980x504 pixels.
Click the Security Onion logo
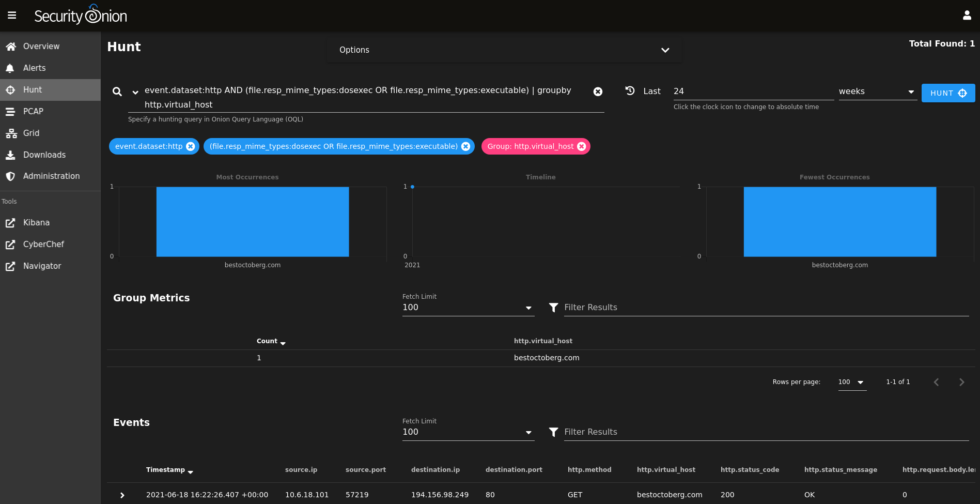click(81, 15)
